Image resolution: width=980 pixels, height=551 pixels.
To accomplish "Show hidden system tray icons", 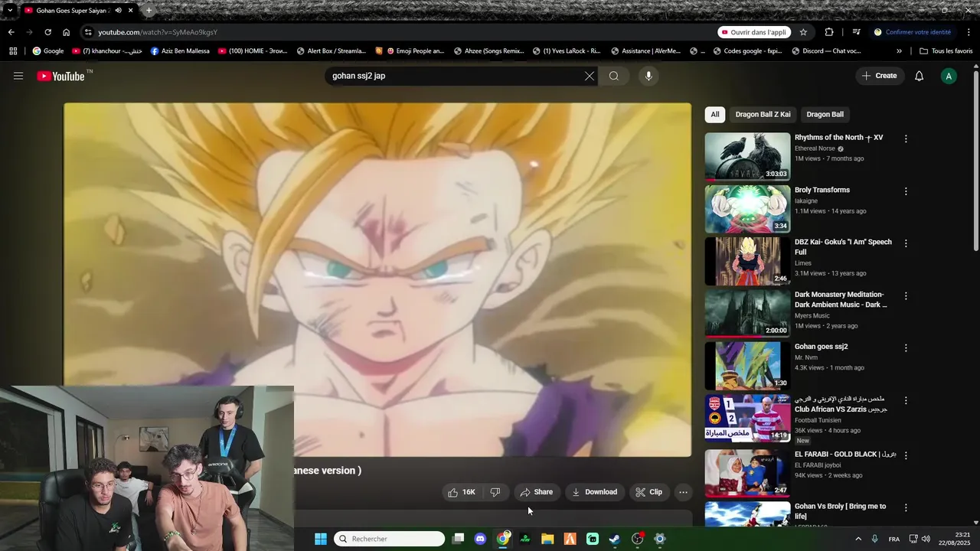I will pos(857,539).
